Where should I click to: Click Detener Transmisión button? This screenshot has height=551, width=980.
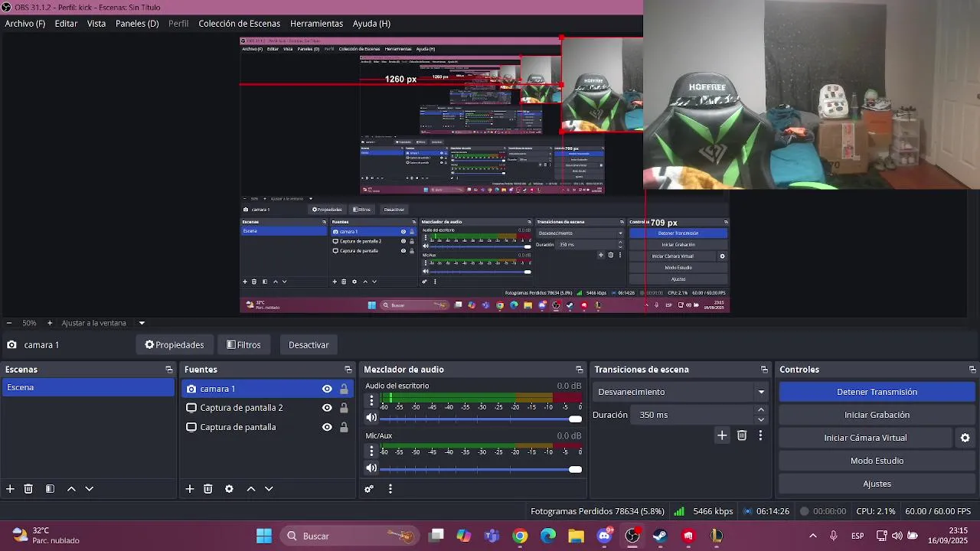tap(877, 392)
